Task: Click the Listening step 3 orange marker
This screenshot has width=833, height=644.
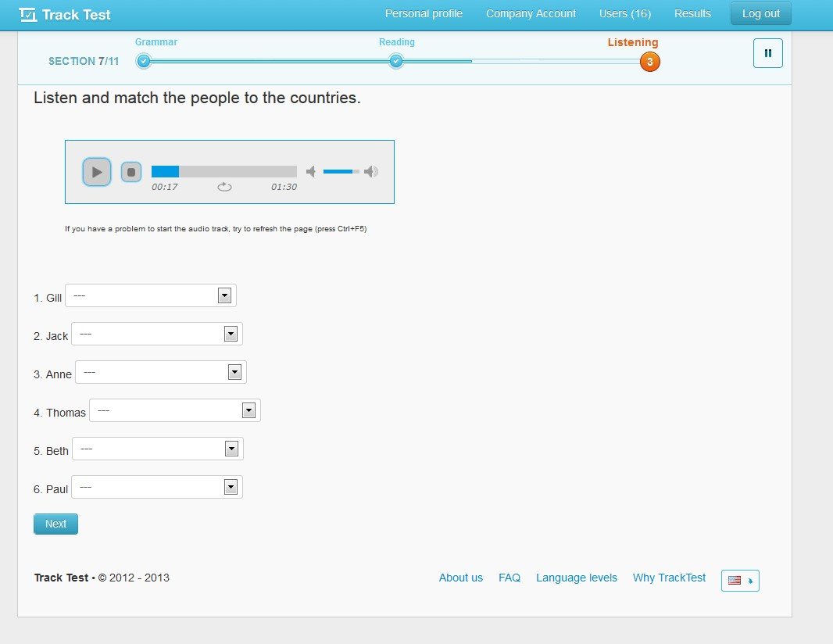Action: point(649,62)
